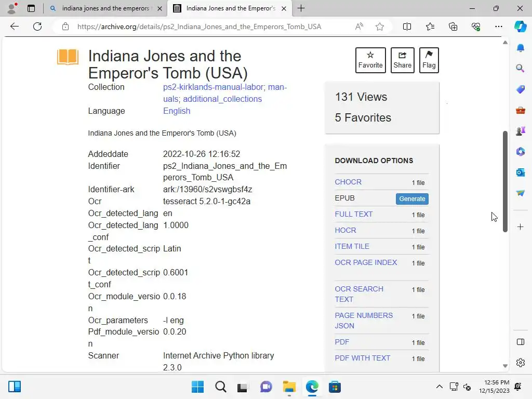Download the ITEM TILE file
This screenshot has height=399, width=532.
point(352,246)
